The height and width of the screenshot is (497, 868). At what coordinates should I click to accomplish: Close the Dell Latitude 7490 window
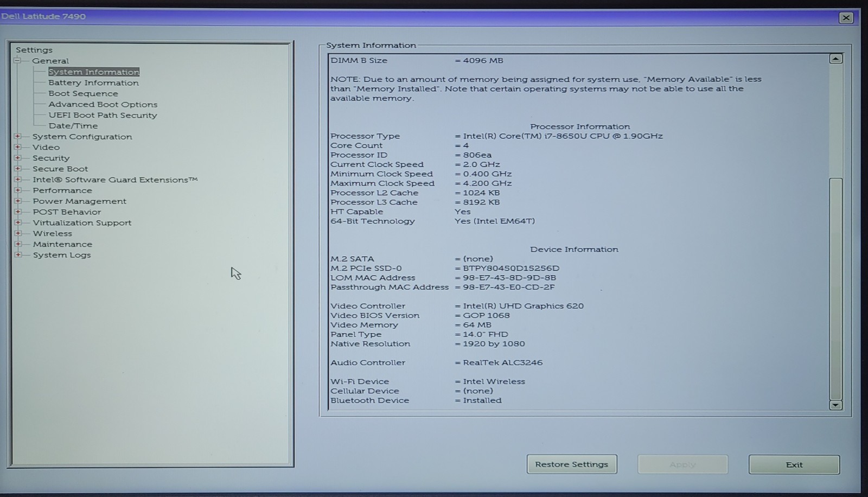pyautogui.click(x=846, y=17)
